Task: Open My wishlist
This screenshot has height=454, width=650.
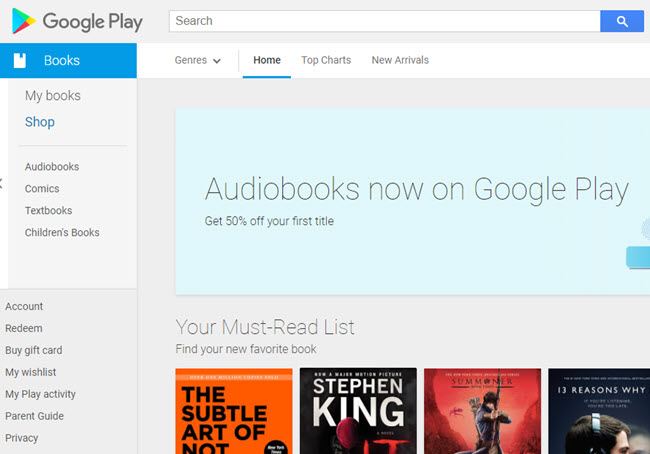Action: [31, 373]
